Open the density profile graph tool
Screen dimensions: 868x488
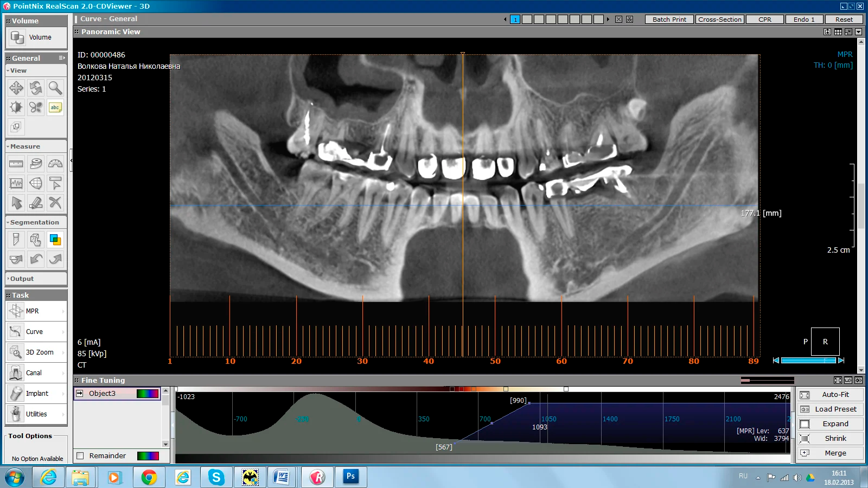(16, 183)
